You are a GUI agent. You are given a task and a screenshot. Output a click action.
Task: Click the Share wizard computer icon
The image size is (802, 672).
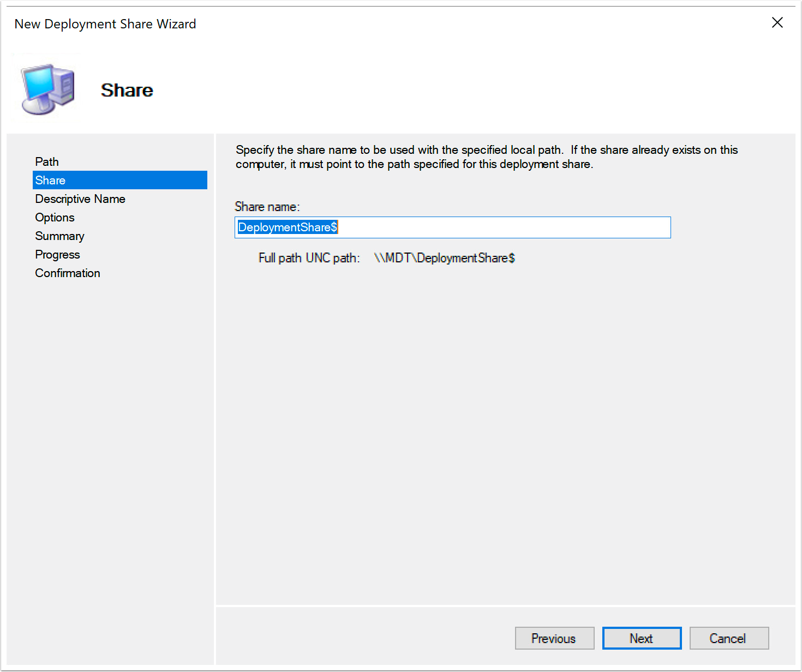click(x=46, y=87)
